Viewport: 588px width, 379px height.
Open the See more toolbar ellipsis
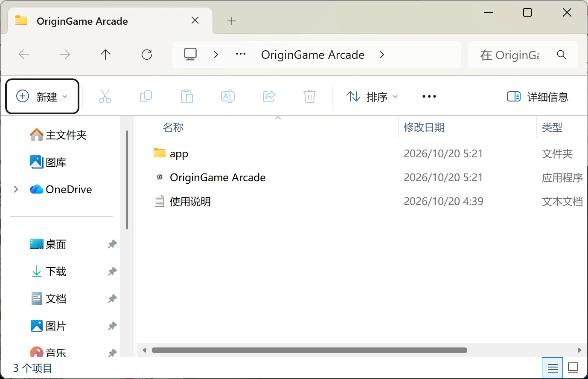click(x=429, y=97)
